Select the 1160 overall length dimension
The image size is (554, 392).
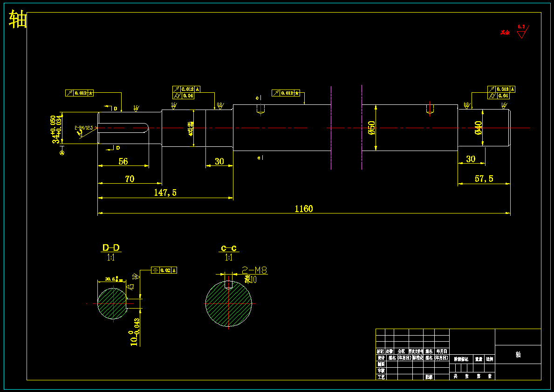pos(304,208)
